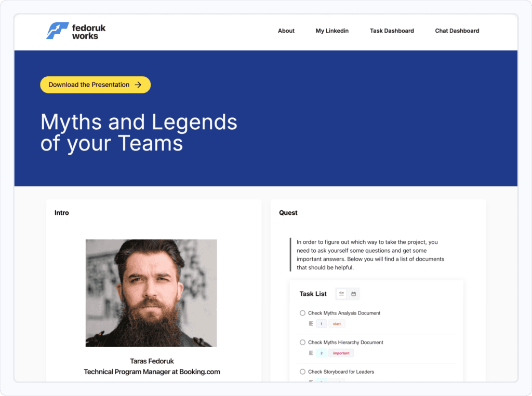Mark Check Myths Hierarchy Document complete

pos(302,343)
